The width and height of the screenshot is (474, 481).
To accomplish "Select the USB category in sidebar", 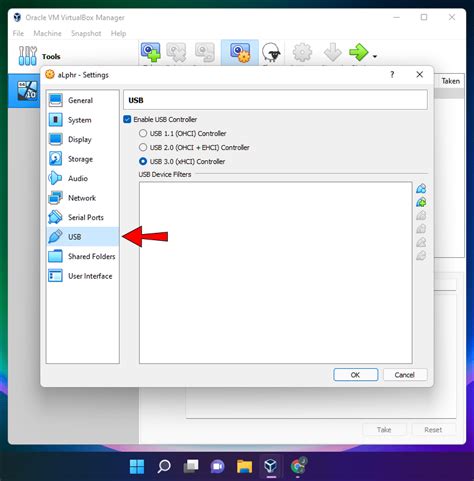I will (82, 237).
